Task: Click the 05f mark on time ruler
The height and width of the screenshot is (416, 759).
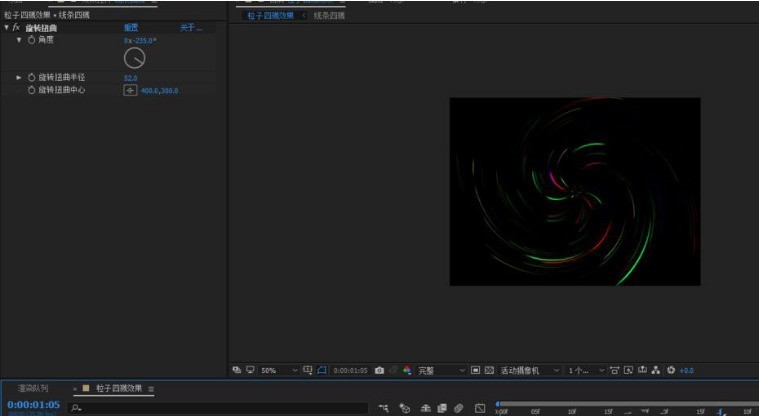Action: pos(535,412)
